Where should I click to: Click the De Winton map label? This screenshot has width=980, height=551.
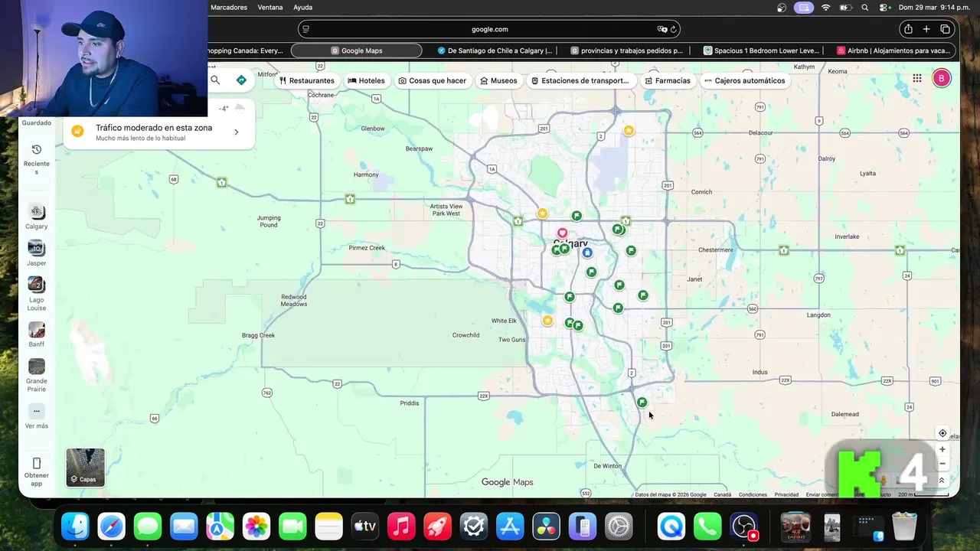click(x=607, y=465)
